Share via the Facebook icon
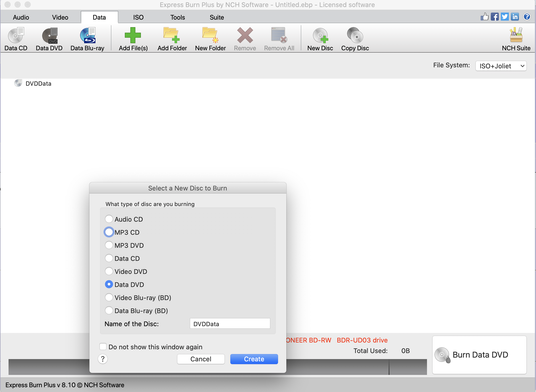This screenshot has height=392, width=536. click(495, 17)
